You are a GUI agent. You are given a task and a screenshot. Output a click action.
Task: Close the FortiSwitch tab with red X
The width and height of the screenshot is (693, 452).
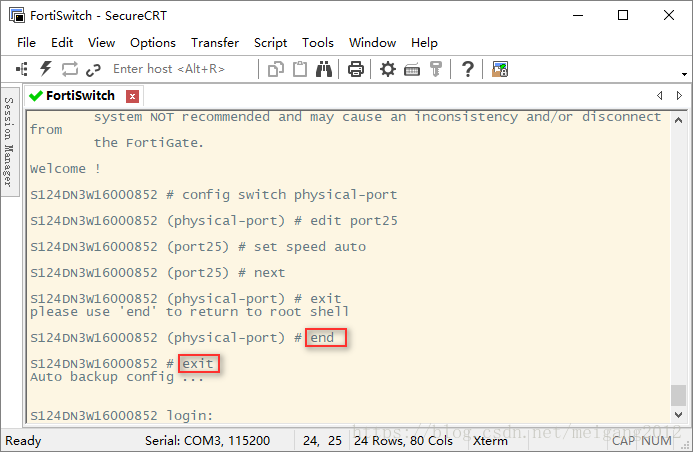tap(132, 96)
